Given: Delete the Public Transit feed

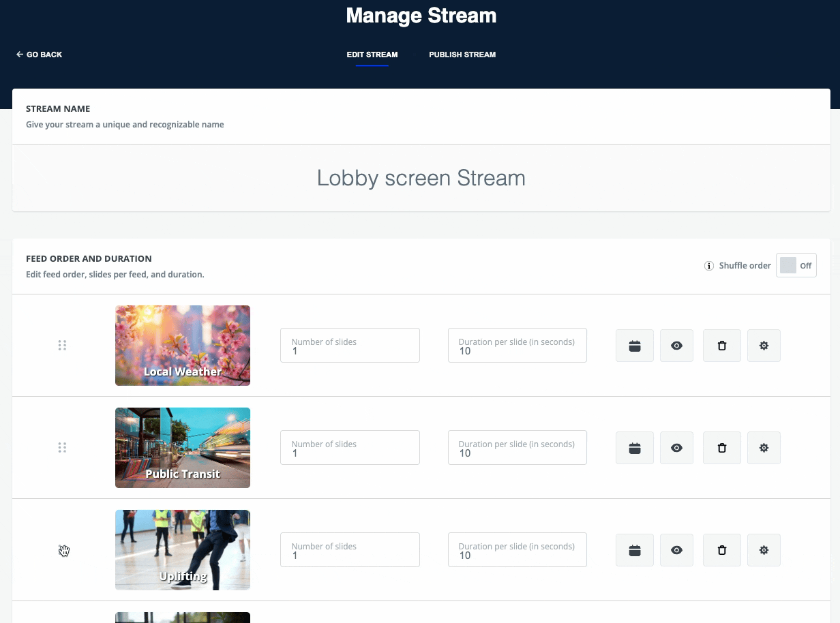Looking at the screenshot, I should pos(722,448).
